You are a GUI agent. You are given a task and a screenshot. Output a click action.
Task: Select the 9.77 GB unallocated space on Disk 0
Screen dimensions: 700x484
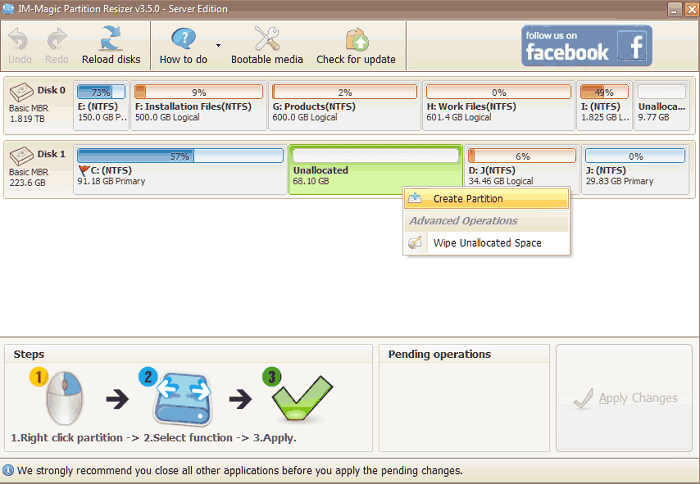pyautogui.click(x=662, y=106)
